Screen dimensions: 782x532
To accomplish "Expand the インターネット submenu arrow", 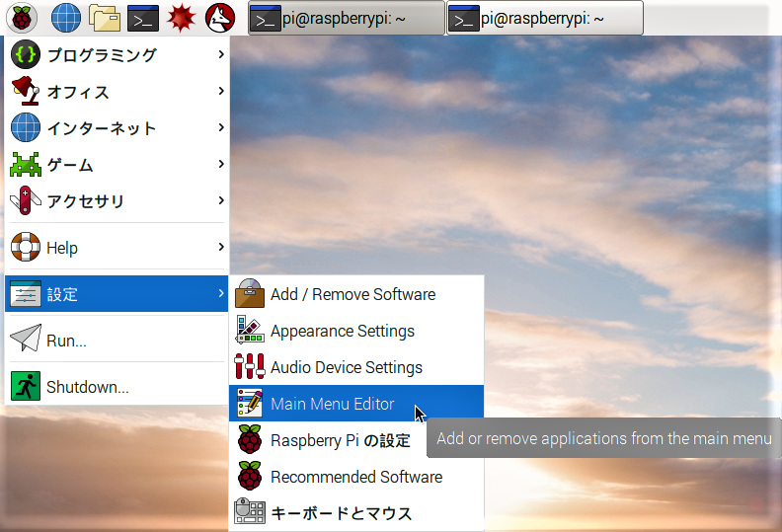I will (221, 127).
